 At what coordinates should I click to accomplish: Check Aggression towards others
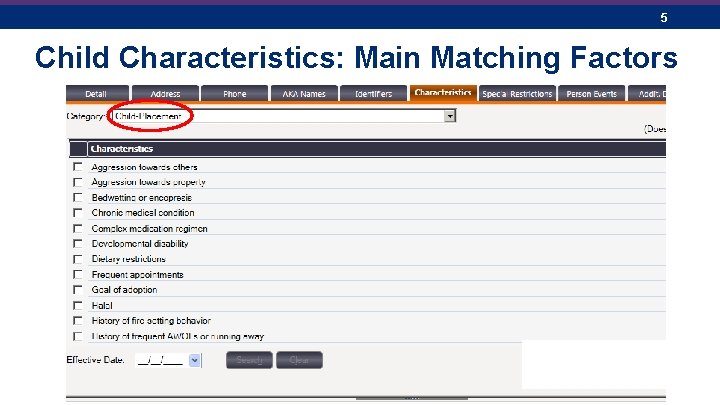tap(78, 167)
